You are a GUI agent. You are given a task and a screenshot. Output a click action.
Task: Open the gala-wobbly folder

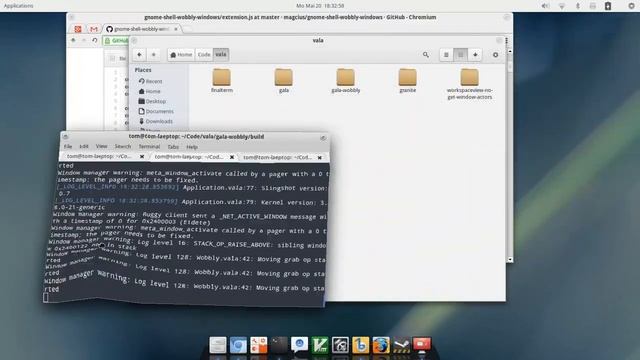(x=346, y=81)
